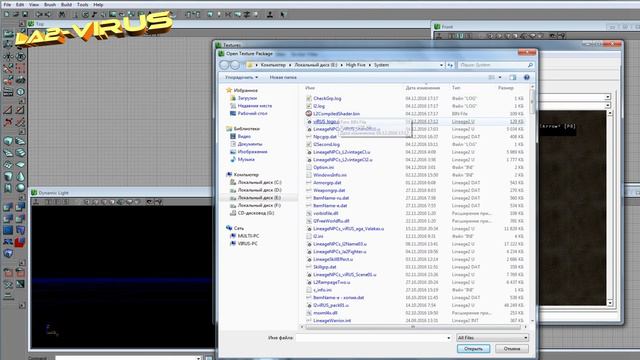640x360 pixels.
Task: Click the refresh button beside address bar
Action: point(450,65)
